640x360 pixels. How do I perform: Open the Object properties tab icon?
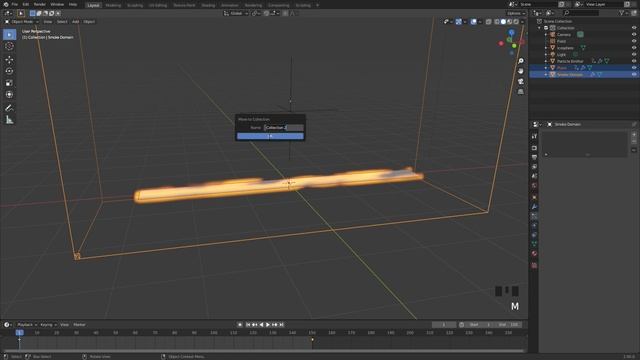534,197
